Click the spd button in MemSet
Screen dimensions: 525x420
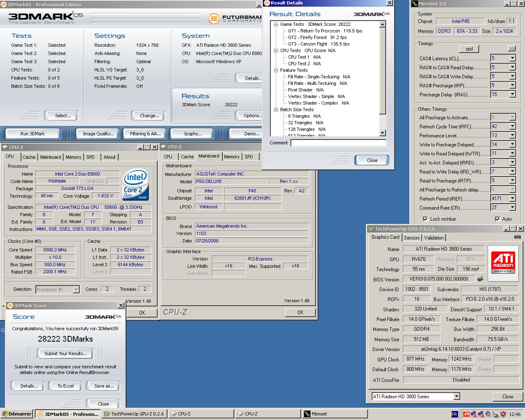(469, 49)
